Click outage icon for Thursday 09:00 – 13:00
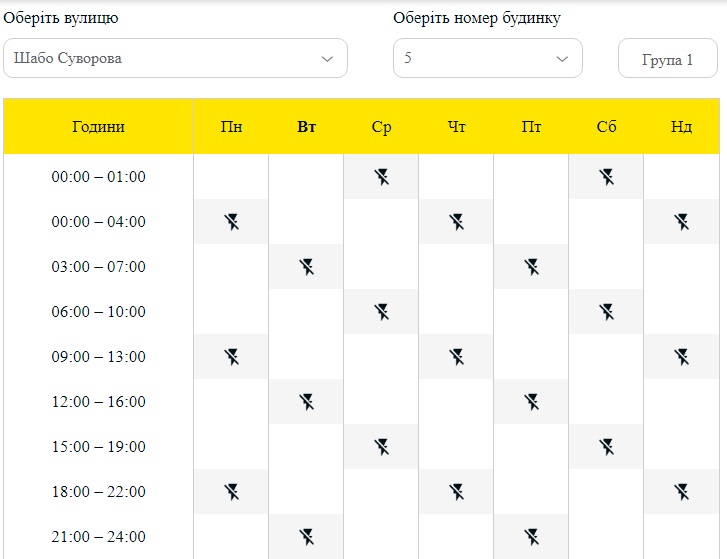This screenshot has height=559, width=727. (457, 357)
